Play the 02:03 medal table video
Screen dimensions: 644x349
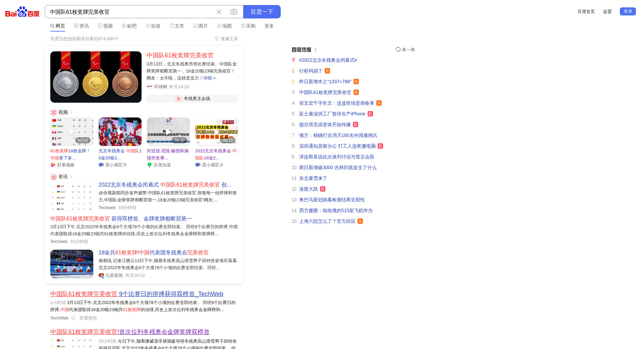coord(72,132)
